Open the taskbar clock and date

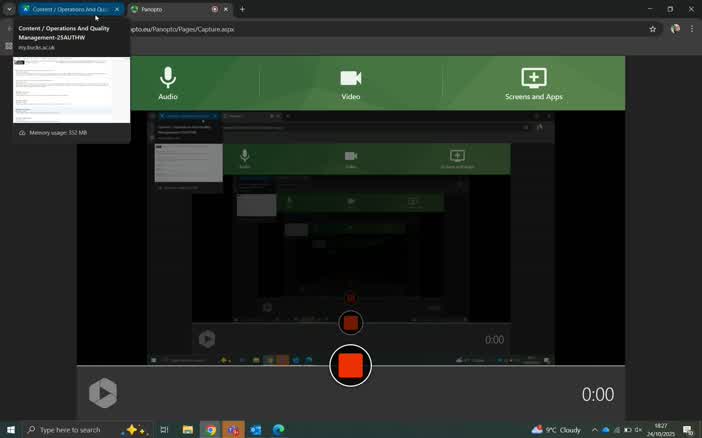[x=660, y=430]
